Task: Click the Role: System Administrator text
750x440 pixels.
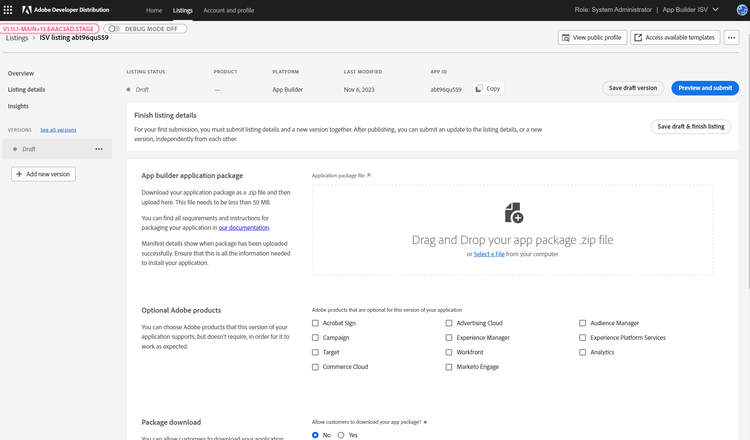Action: [613, 10]
